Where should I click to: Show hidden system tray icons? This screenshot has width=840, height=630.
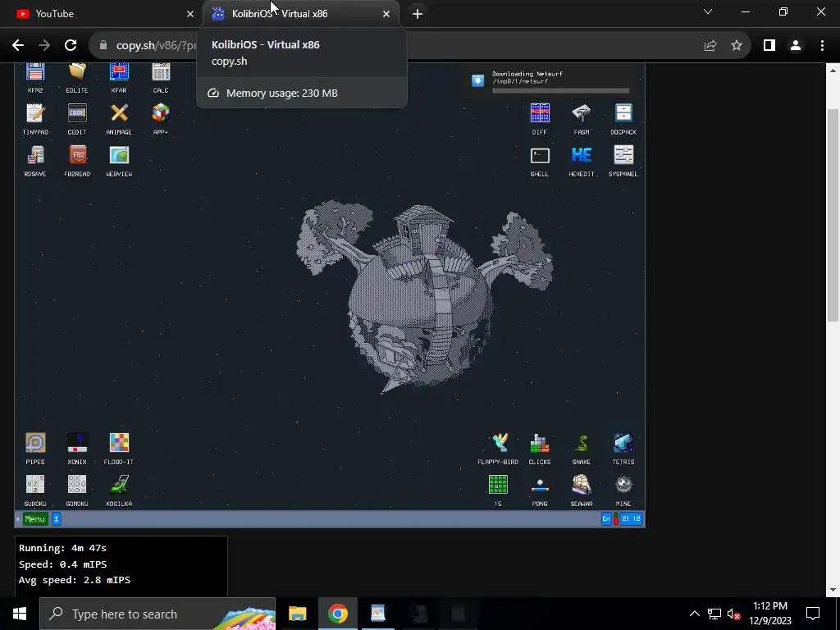point(694,614)
